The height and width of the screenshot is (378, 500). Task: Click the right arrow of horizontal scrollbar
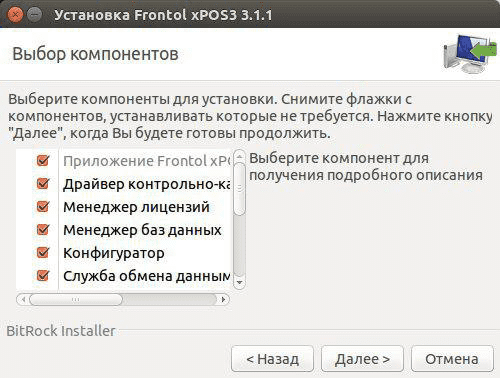(x=224, y=299)
